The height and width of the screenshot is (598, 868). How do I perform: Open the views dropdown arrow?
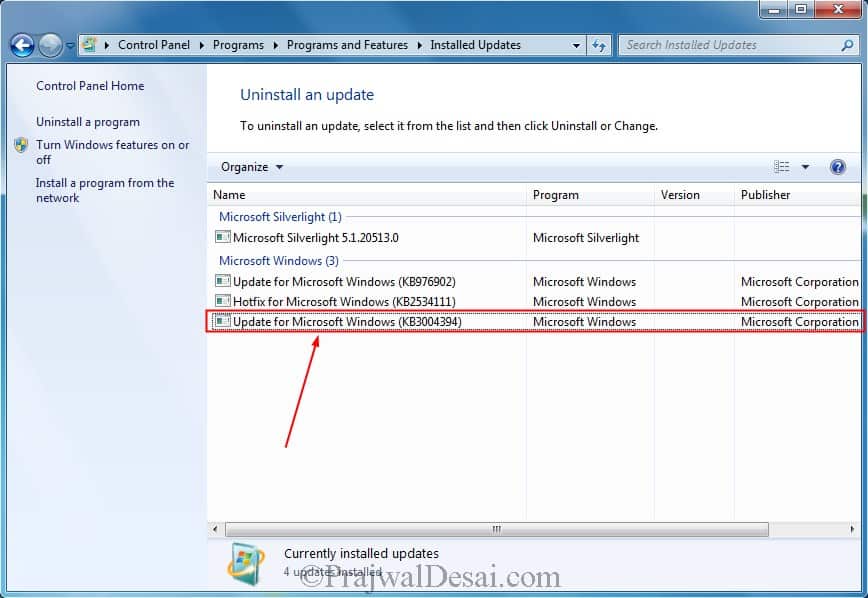tap(805, 167)
